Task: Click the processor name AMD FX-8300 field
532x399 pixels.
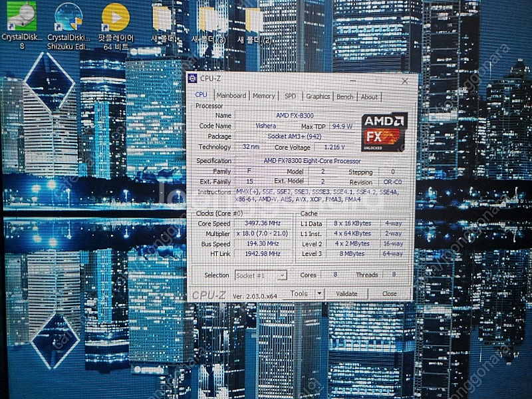Action: click(x=295, y=115)
